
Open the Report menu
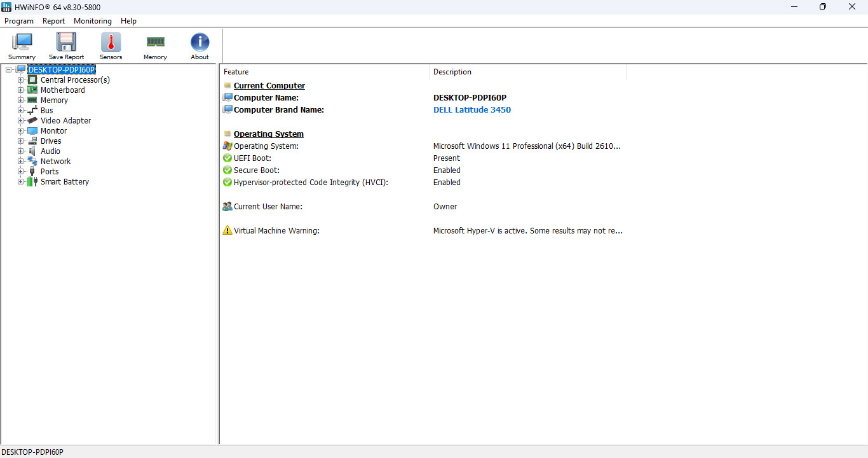(54, 21)
